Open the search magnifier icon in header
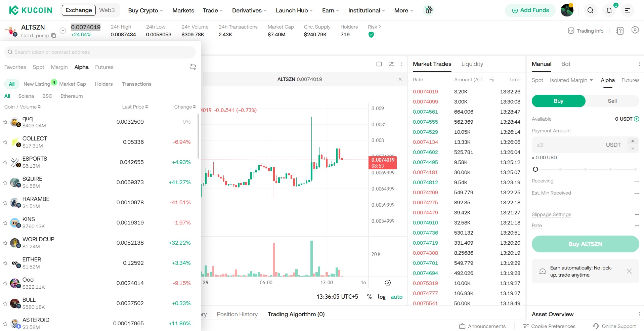Image resolution: width=644 pixels, height=331 pixels. pos(590,10)
